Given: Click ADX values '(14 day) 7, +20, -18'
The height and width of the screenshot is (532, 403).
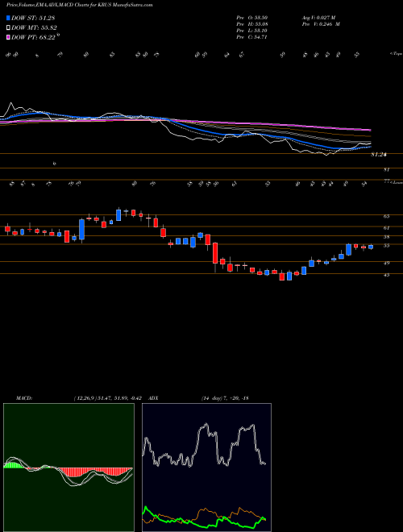Looking at the screenshot, I should point(225,398).
